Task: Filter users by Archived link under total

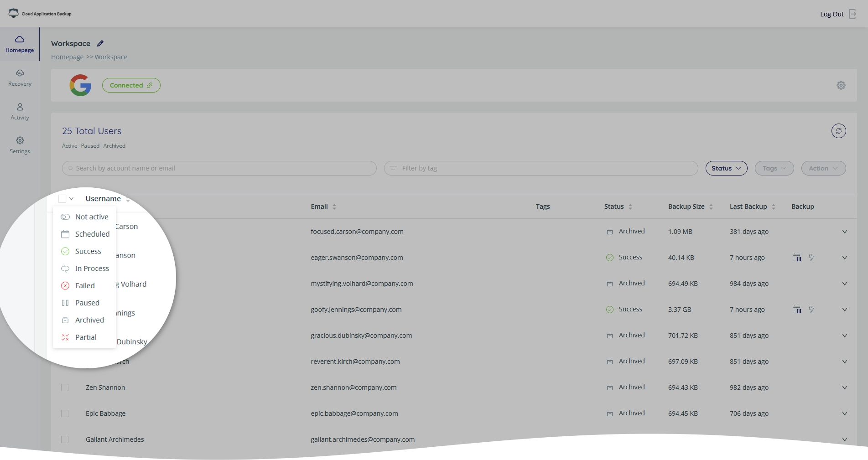Action: point(114,146)
